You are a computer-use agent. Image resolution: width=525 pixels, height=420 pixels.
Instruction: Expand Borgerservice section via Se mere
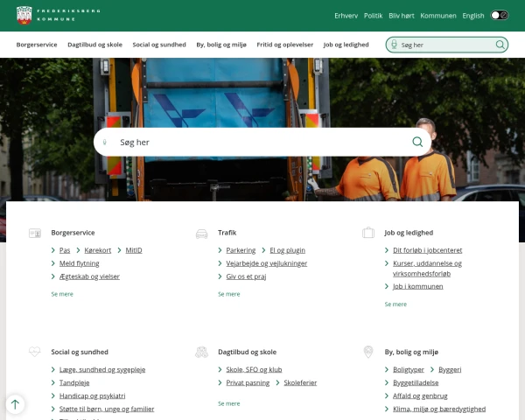click(62, 294)
